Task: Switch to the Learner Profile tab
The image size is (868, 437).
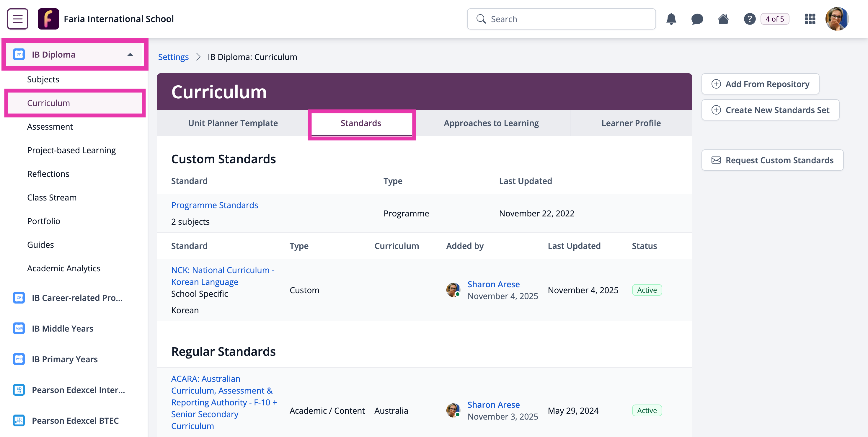Action: [631, 123]
